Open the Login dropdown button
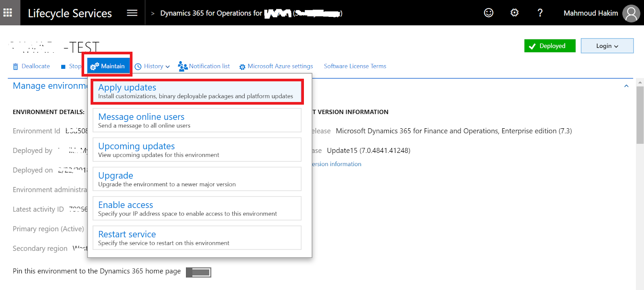Screen dimensions: 644x290 [x=607, y=46]
